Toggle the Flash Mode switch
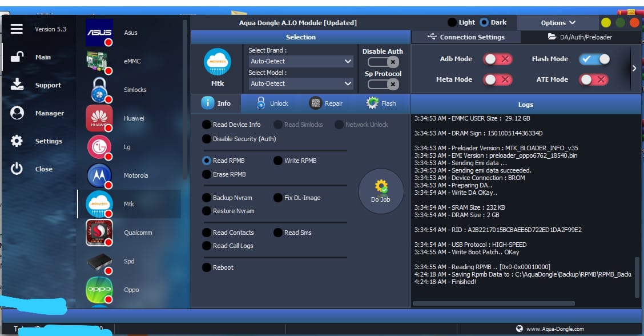Screen dimensions: 644x336 (x=594, y=59)
